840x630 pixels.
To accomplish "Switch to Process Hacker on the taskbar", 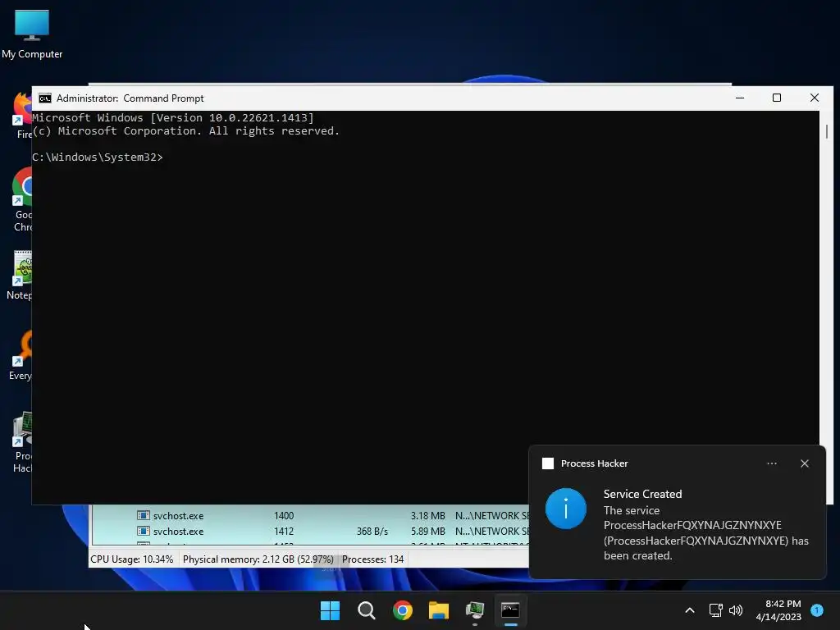I will point(475,610).
